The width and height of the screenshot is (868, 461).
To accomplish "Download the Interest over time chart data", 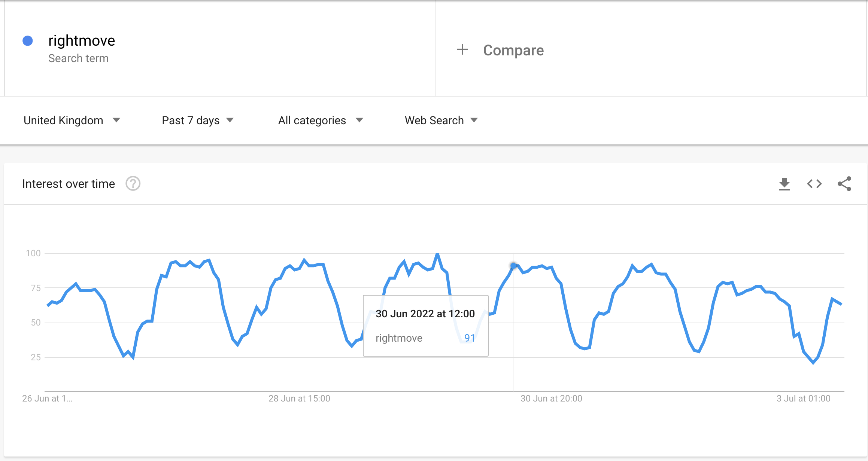I will [784, 184].
